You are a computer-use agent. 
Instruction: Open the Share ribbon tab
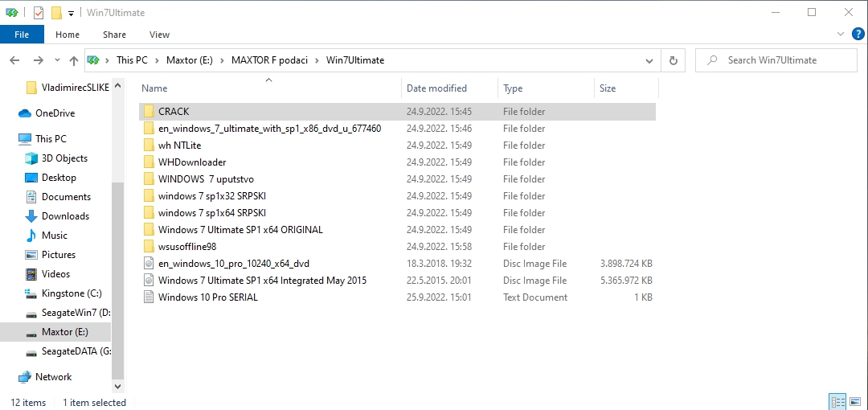coord(114,35)
